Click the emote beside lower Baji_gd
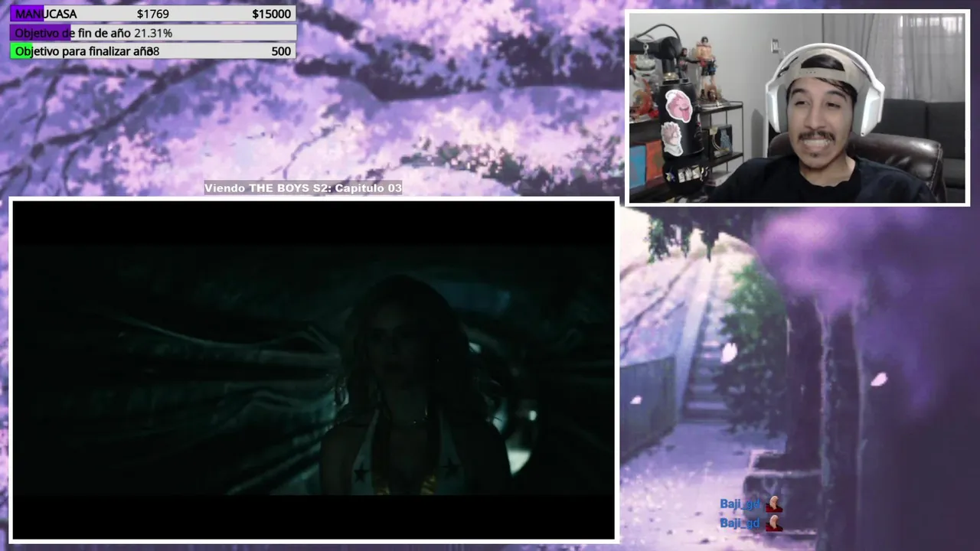Viewport: 980px width, 551px height. pyautogui.click(x=774, y=523)
